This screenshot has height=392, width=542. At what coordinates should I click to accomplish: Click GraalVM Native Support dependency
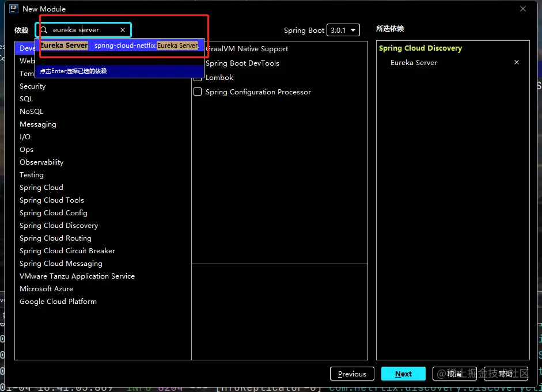pyautogui.click(x=247, y=49)
